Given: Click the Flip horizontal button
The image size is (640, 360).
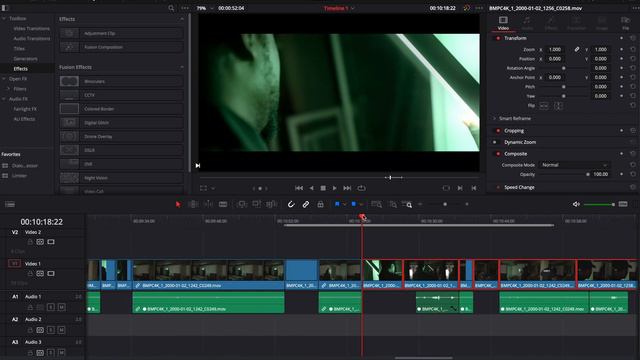Looking at the screenshot, I should pos(544,106).
